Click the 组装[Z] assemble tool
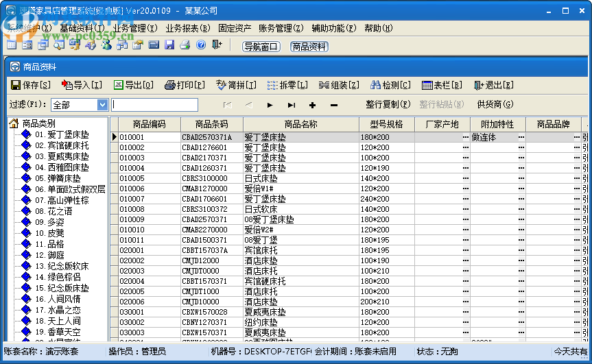Viewport: 592px width, 364px height. click(339, 85)
